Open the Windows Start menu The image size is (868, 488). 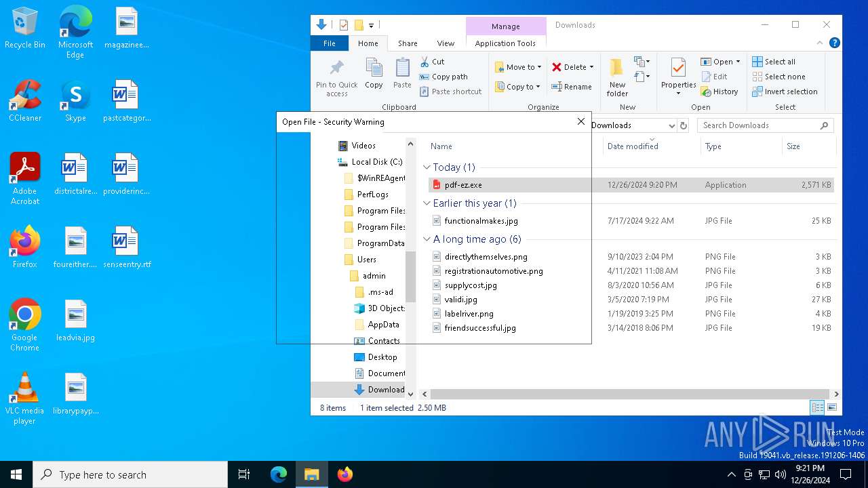[16, 474]
